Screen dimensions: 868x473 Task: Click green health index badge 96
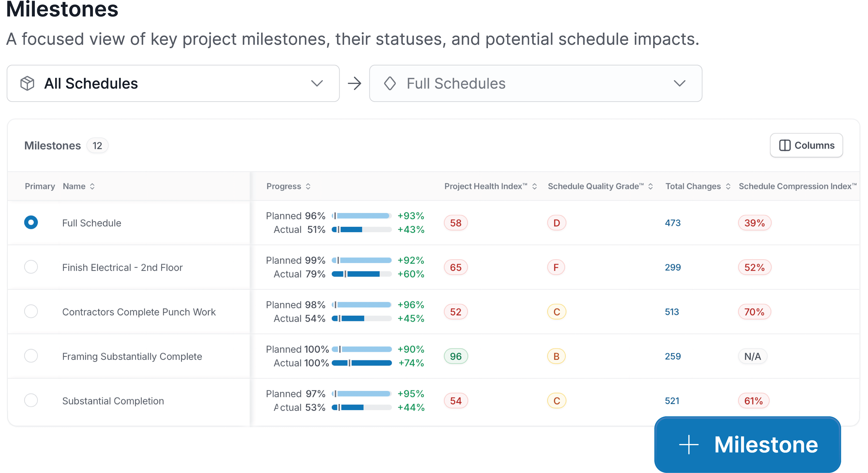click(x=456, y=356)
